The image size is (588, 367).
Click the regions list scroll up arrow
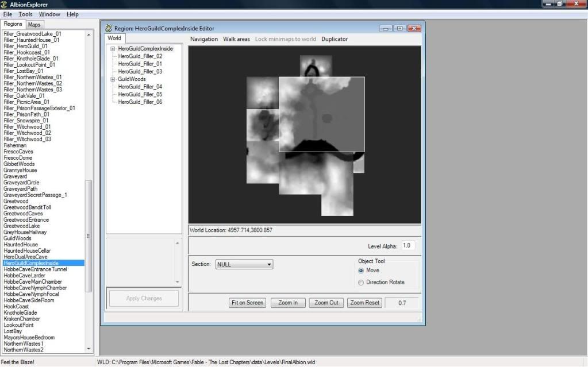[x=89, y=34]
